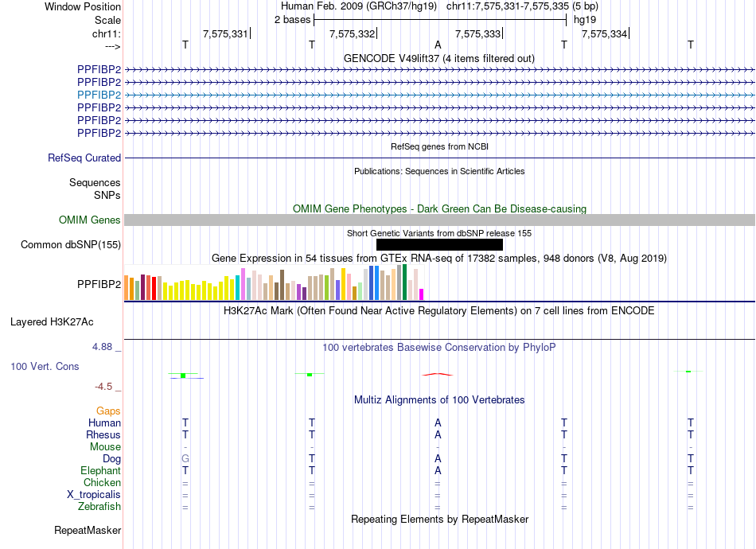Click the OMIM Genes track label

(89, 220)
